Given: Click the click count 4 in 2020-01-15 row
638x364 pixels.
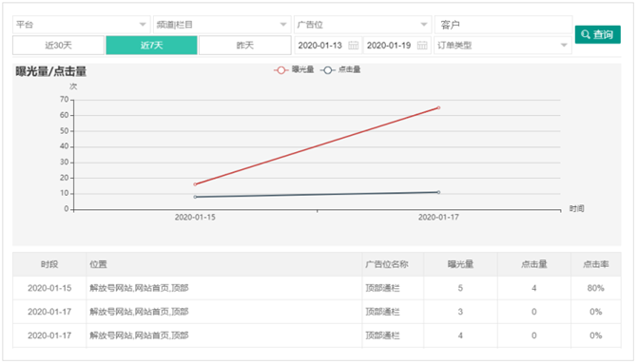Looking at the screenshot, I should click(534, 288).
